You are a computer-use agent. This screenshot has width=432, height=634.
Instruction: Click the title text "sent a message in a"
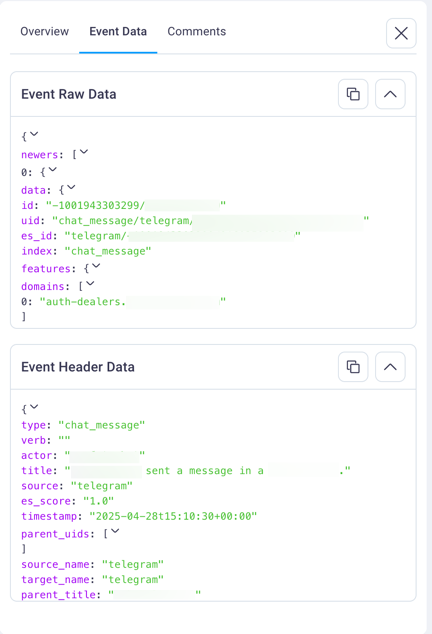click(204, 471)
